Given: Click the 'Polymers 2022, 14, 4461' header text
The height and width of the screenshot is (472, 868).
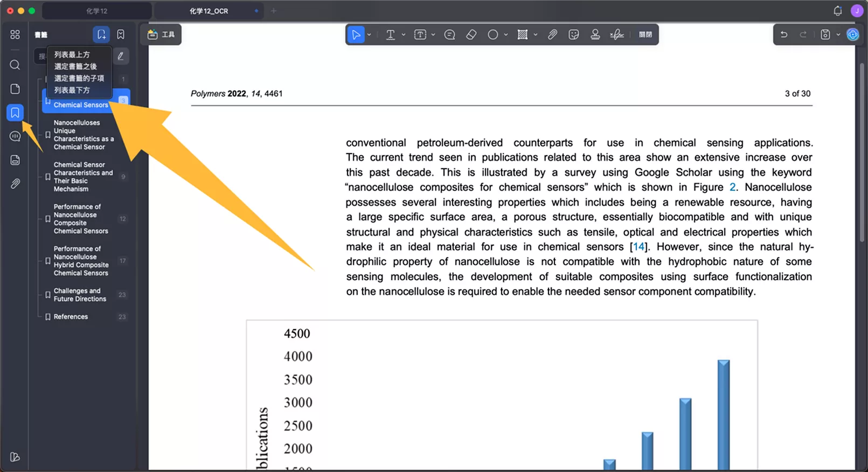Looking at the screenshot, I should 237,94.
